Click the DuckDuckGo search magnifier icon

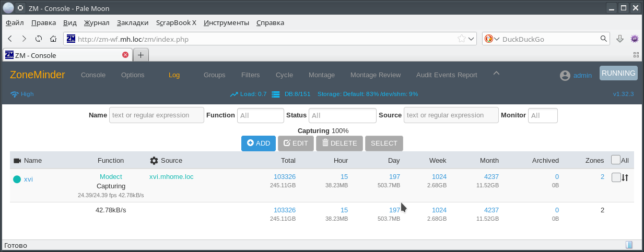[604, 39]
